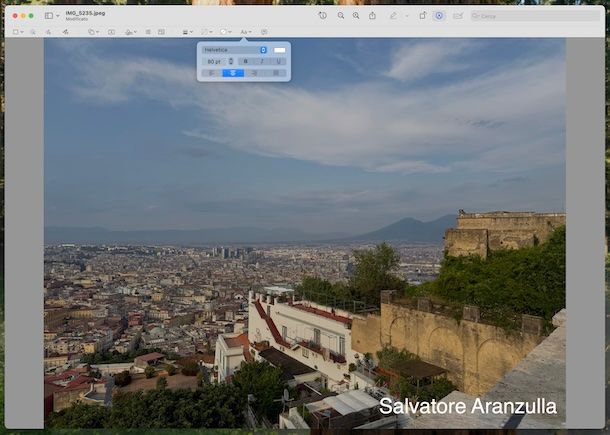
Task: Align text to the left
Action: pyautogui.click(x=212, y=73)
